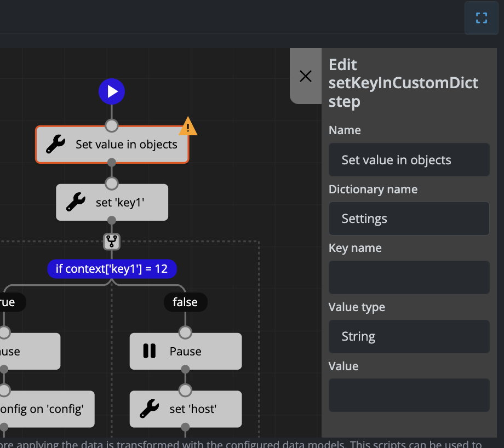Click the empty Value input field
The image size is (504, 448).
pyautogui.click(x=409, y=395)
